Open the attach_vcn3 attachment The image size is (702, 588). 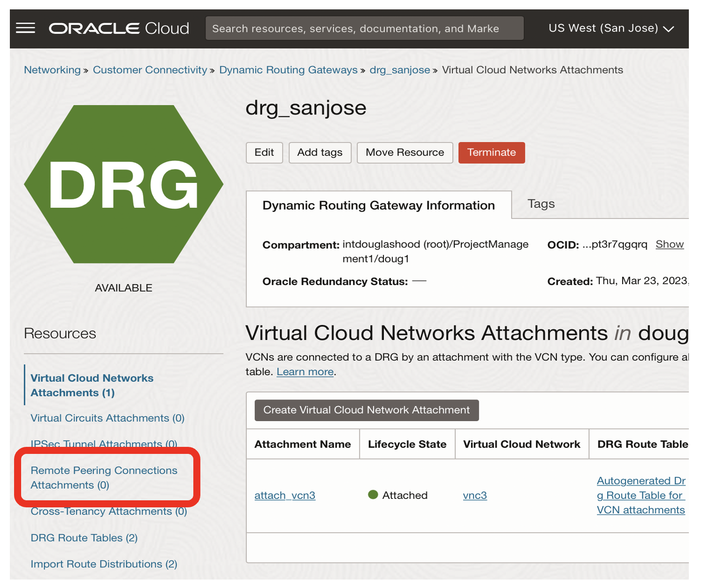coord(285,496)
